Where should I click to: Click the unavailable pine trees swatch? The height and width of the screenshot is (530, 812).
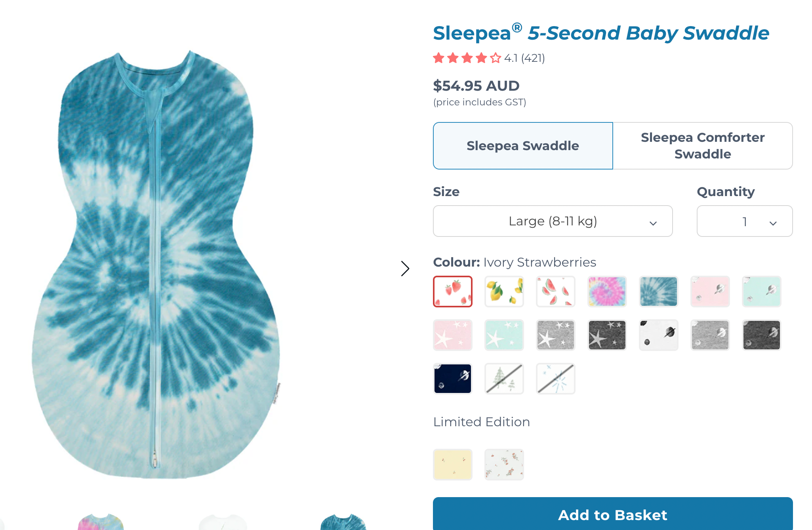pyautogui.click(x=504, y=379)
